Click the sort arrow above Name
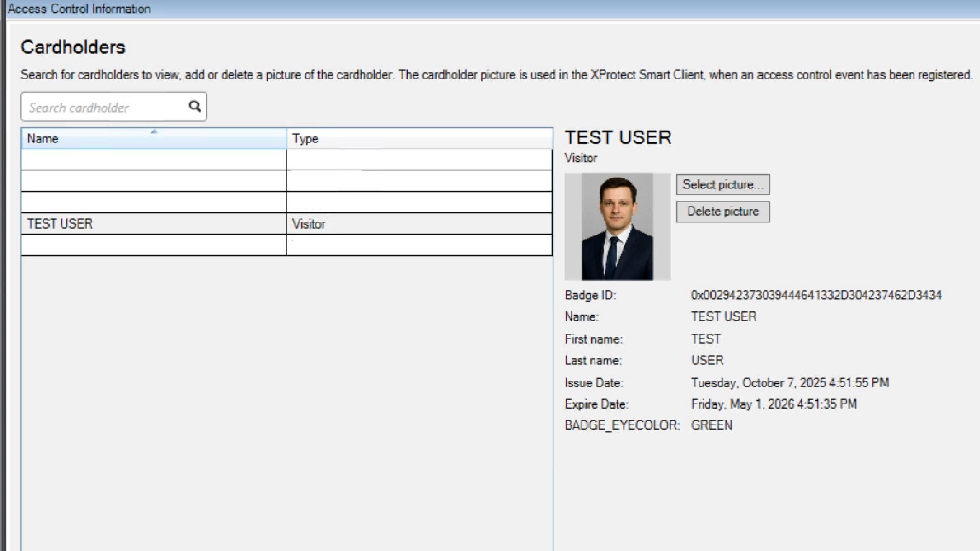Viewport: 980px width, 551px height. pos(154,132)
